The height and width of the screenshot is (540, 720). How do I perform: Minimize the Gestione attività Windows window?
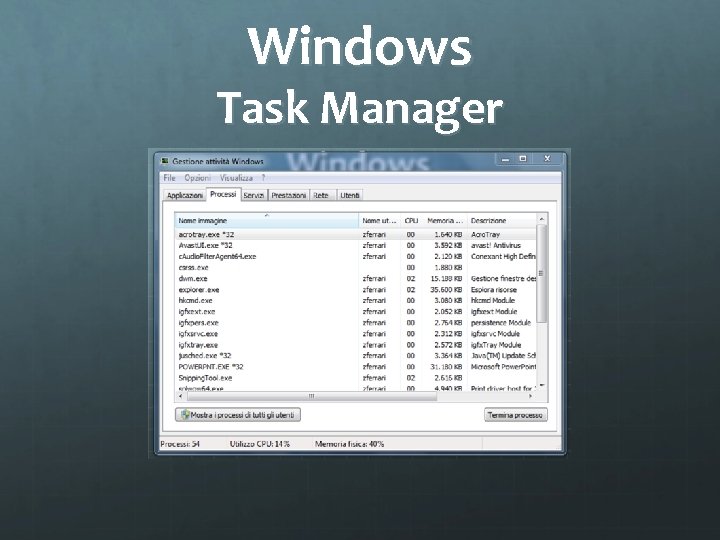coord(505,159)
